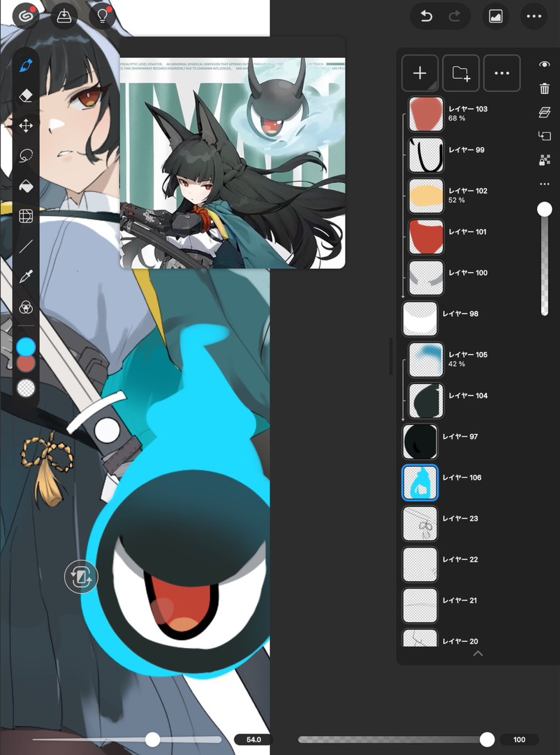Select the transparent color swatch
Image resolution: width=560 pixels, height=755 pixels.
(x=26, y=388)
